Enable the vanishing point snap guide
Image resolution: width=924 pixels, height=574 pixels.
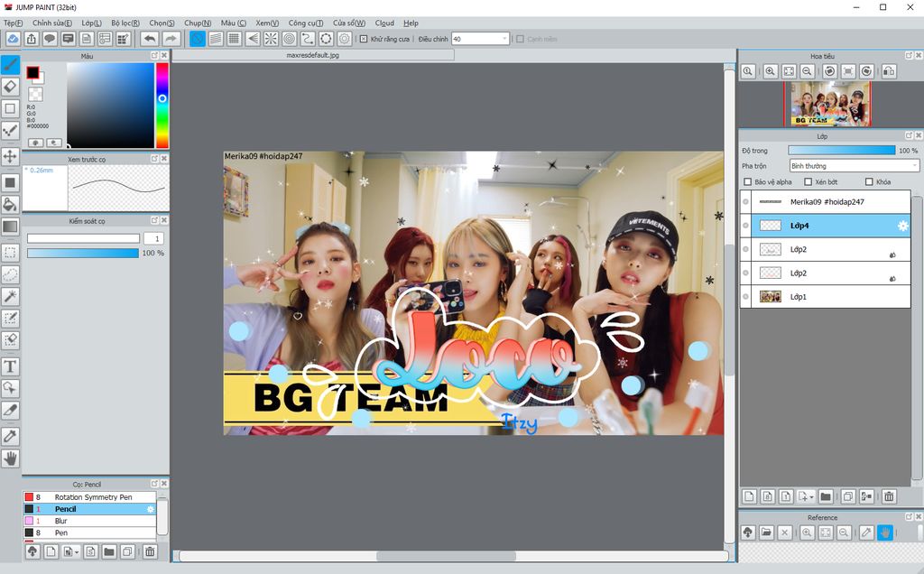click(253, 39)
